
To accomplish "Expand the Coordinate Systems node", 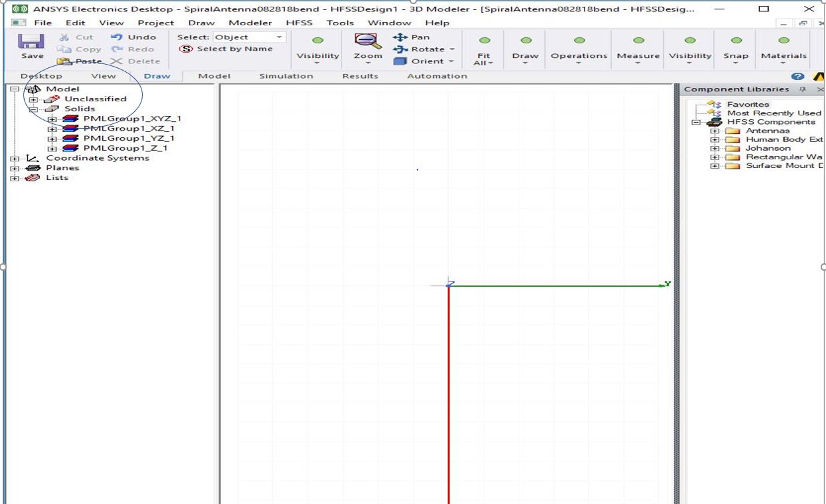I will click(x=14, y=159).
